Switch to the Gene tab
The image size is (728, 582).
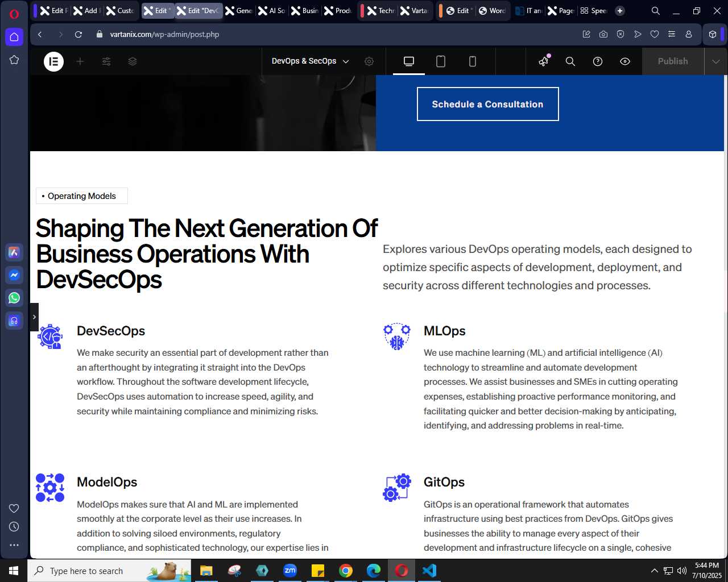tap(239, 11)
